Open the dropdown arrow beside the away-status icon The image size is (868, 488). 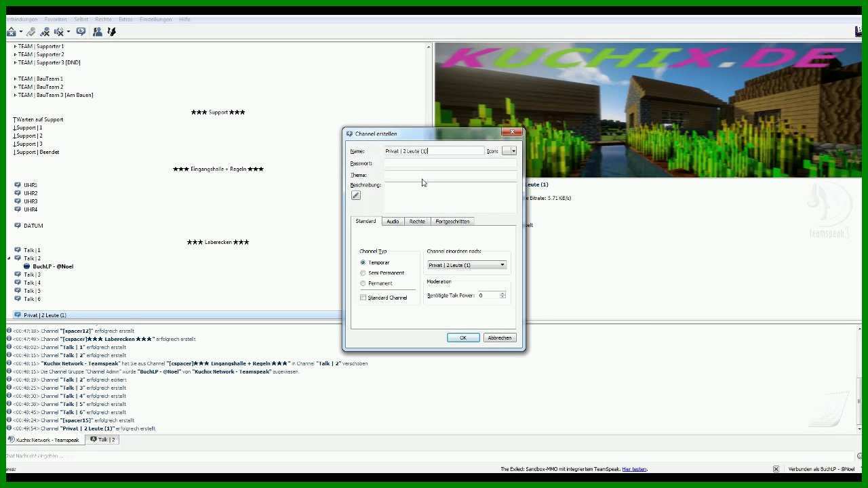[21, 32]
